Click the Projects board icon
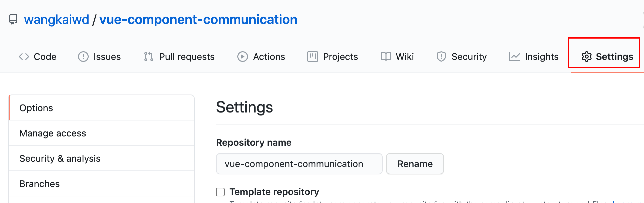The height and width of the screenshot is (203, 644). click(x=312, y=57)
